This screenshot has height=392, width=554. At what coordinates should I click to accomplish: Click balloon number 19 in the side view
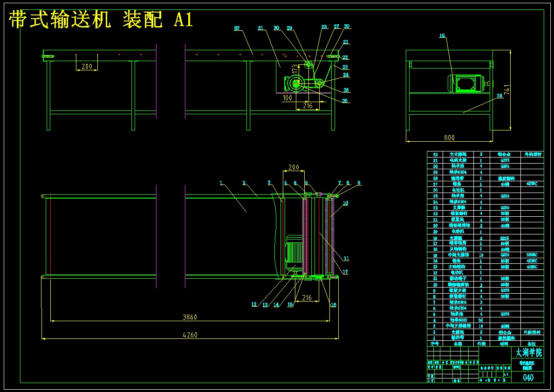[442, 35]
